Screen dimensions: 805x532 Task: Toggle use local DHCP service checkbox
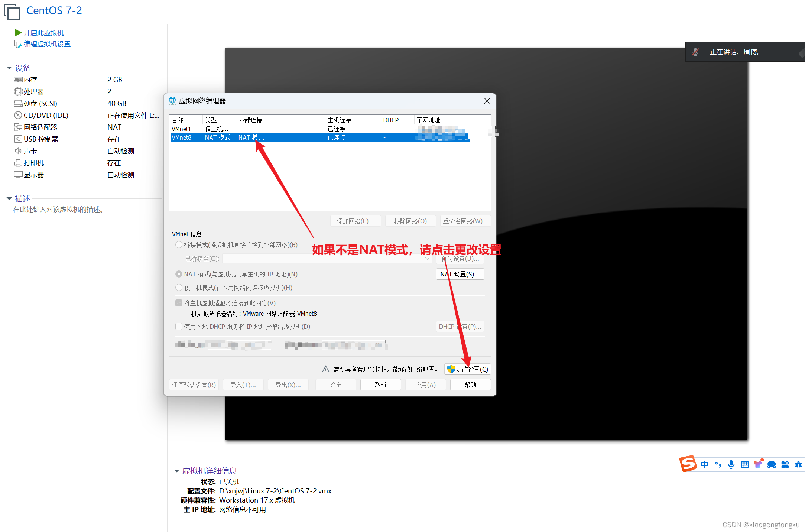[179, 327]
